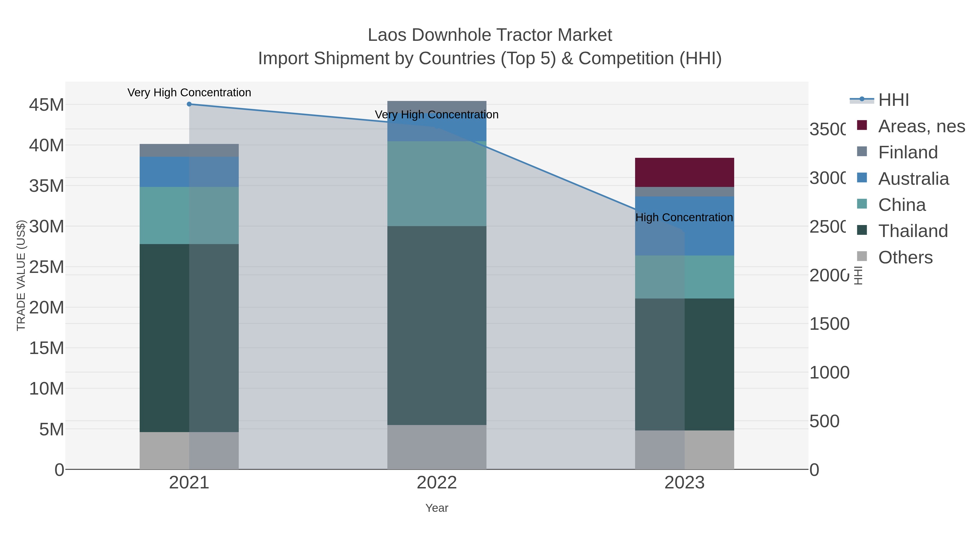
Task: Click the 2022 Thailand bar segment
Action: coord(437,325)
